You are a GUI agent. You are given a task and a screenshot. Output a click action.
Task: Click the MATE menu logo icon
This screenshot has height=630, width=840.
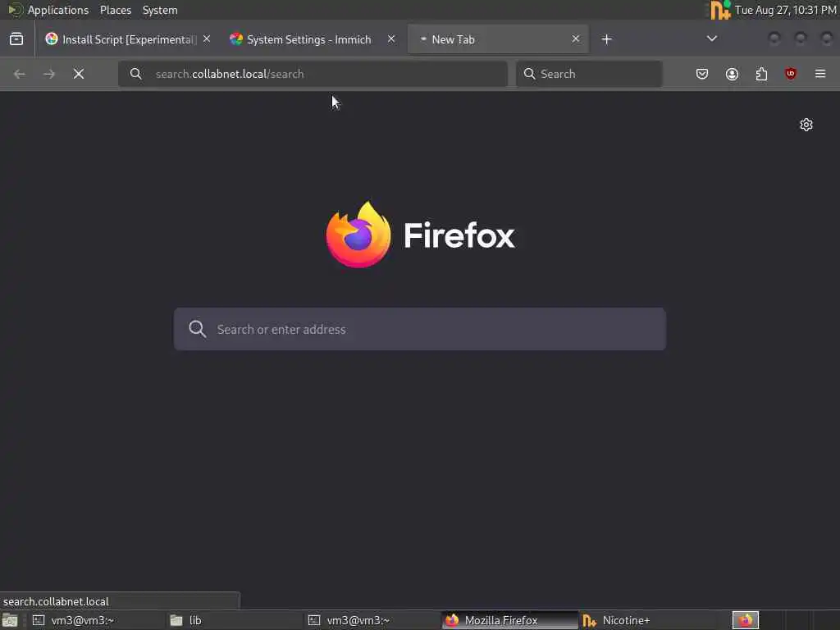point(15,10)
